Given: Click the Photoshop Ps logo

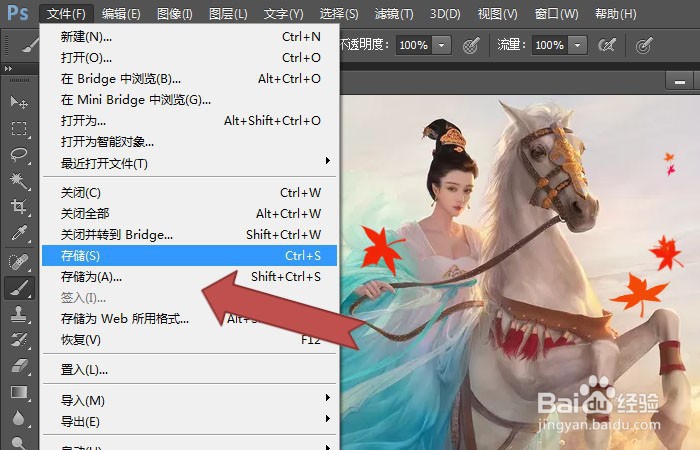Looking at the screenshot, I should (18, 12).
